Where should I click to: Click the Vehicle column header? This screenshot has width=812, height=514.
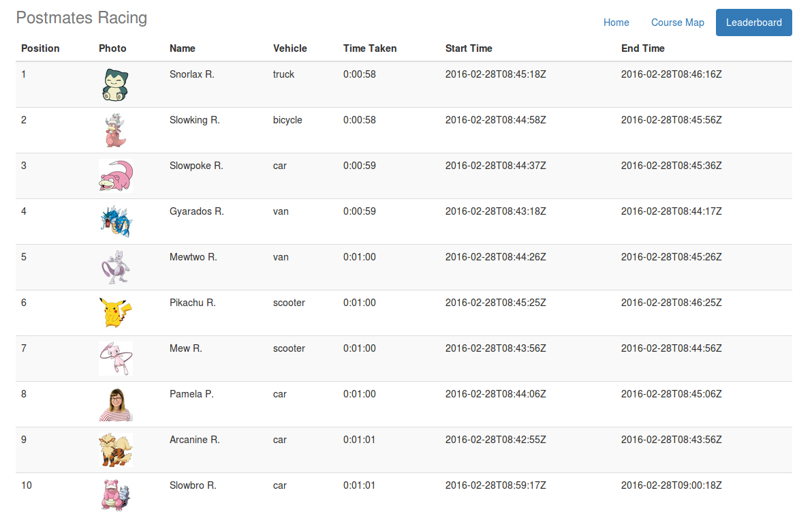click(x=290, y=48)
